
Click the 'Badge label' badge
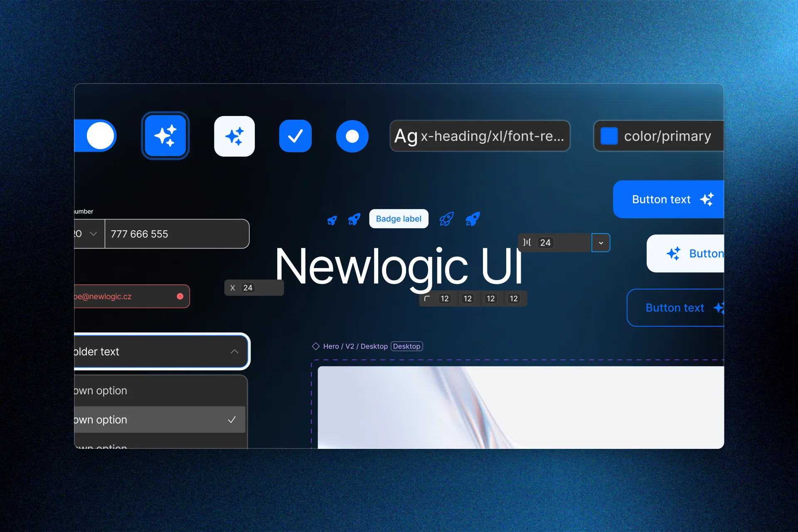pyautogui.click(x=399, y=219)
